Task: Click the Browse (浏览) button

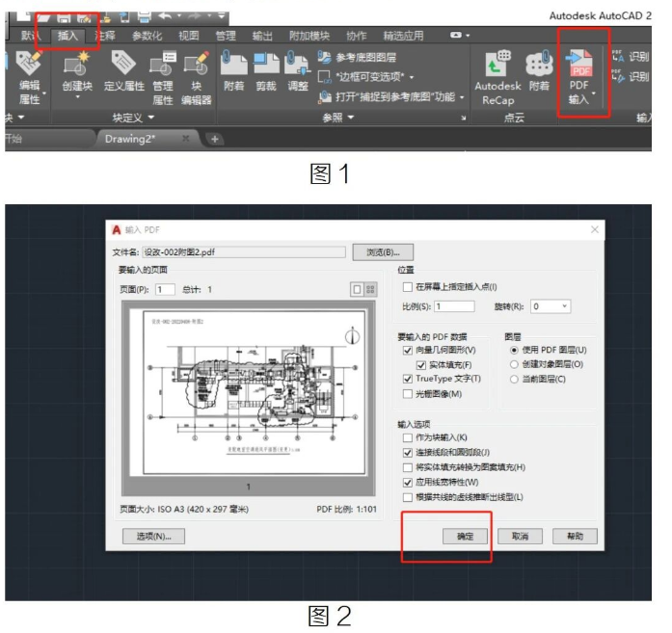Action: tap(383, 252)
